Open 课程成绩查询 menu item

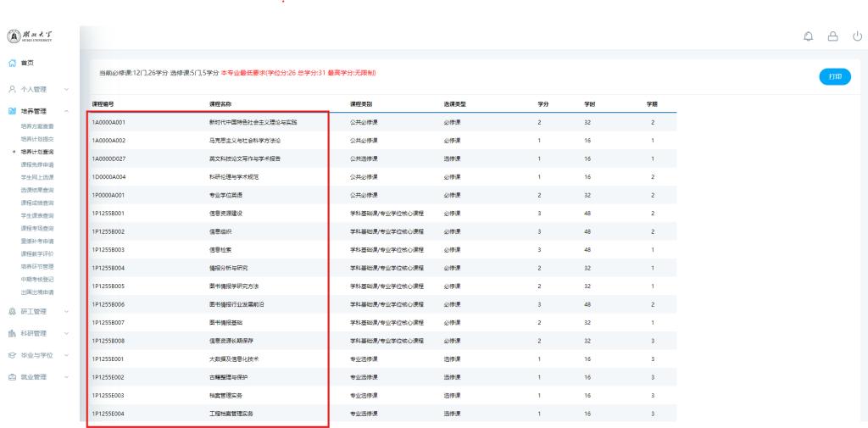click(x=37, y=202)
